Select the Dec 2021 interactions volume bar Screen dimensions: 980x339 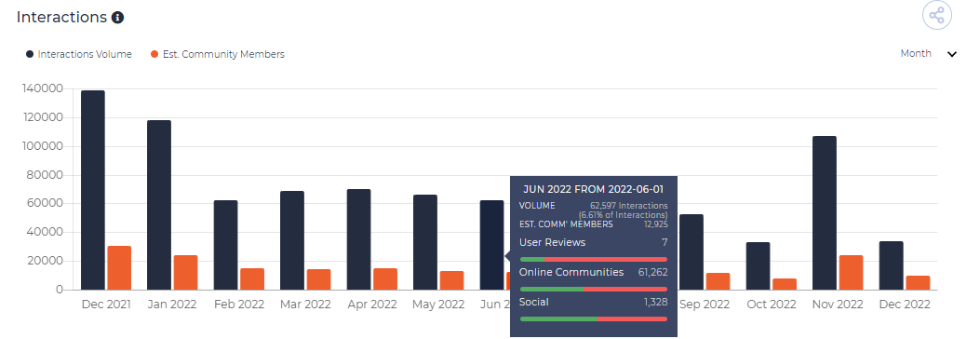[93, 190]
